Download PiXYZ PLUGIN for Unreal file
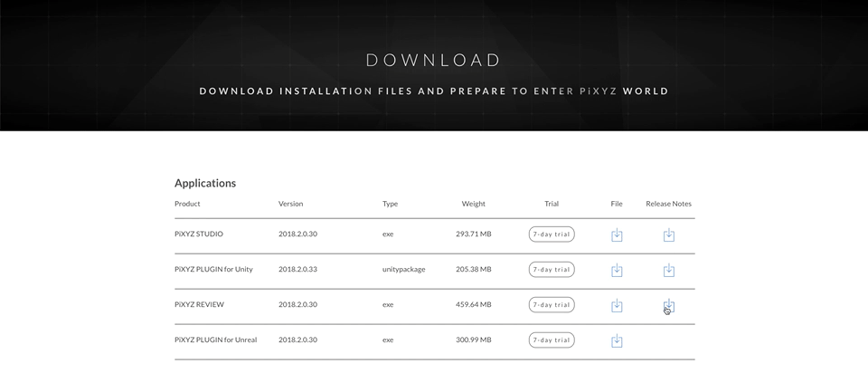The height and width of the screenshot is (373, 868). [x=617, y=340]
